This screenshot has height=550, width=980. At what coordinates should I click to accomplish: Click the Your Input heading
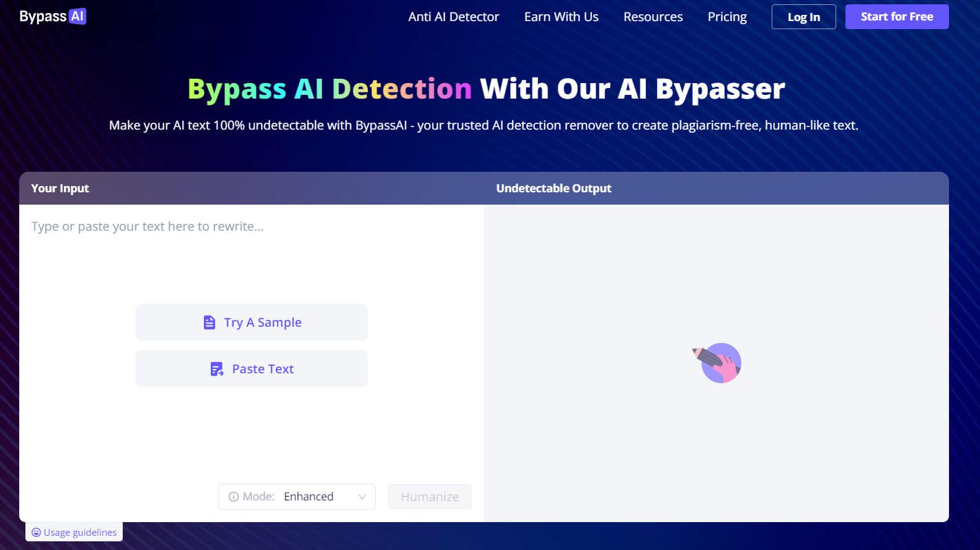[x=60, y=188]
